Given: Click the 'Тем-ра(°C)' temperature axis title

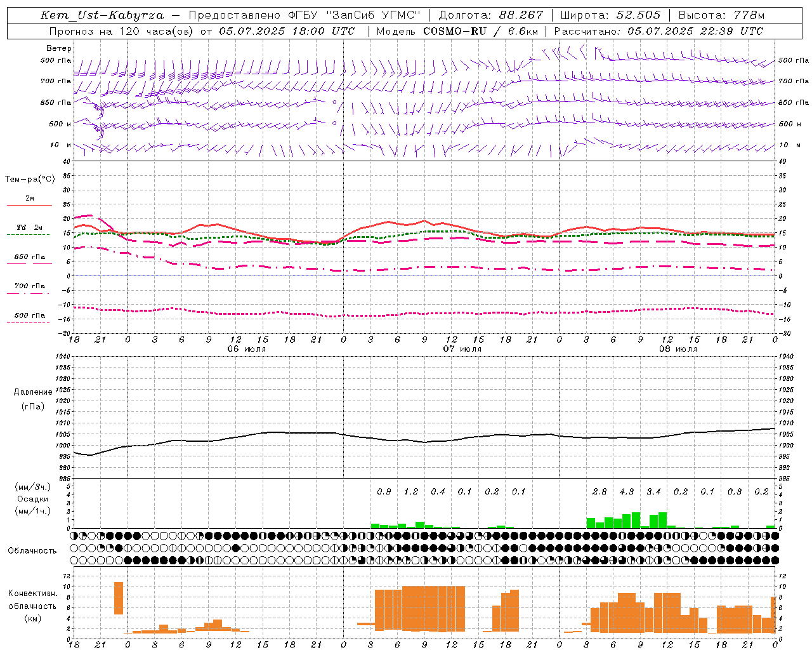Looking at the screenshot, I should 30,180.
